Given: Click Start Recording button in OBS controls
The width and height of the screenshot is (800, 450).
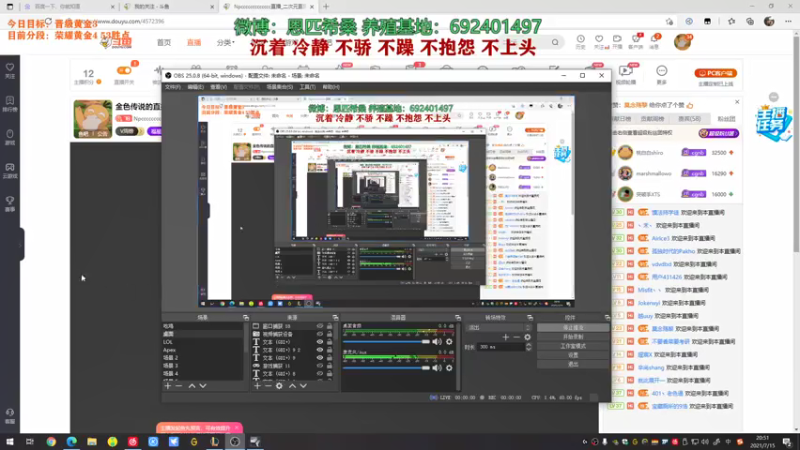Looking at the screenshot, I should [x=573, y=337].
